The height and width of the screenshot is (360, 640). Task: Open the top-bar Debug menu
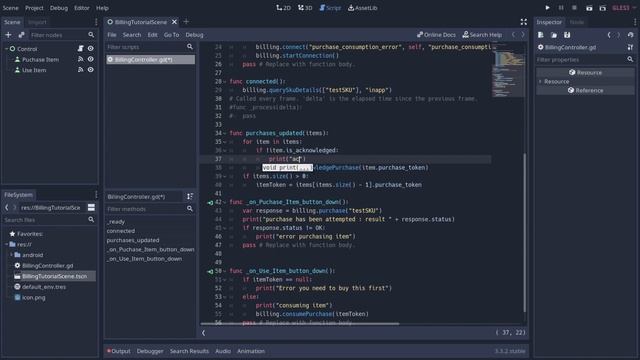[x=59, y=8]
